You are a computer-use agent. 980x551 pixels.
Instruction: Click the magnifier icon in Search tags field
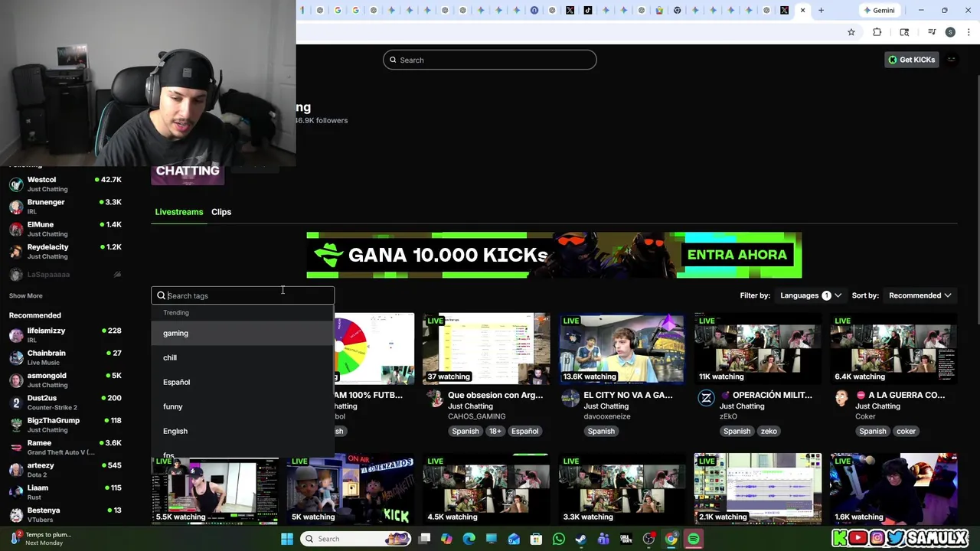(x=162, y=295)
